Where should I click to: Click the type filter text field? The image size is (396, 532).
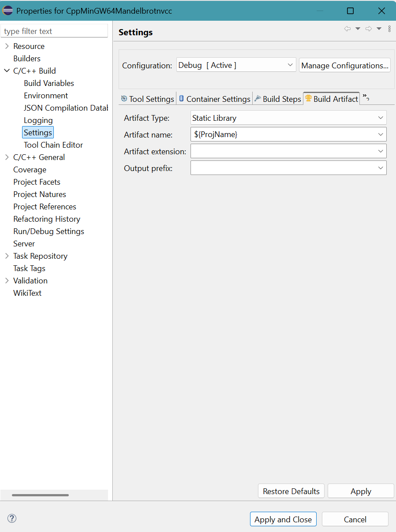coord(55,31)
